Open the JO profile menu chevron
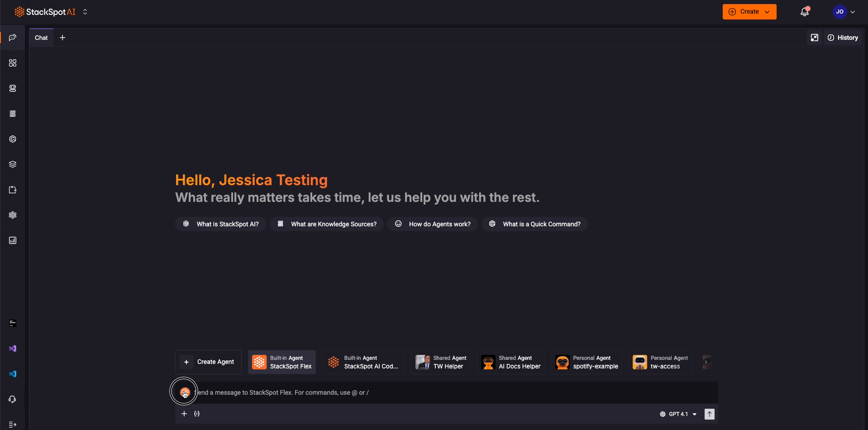Viewport: 868px width, 430px height. [x=853, y=12]
